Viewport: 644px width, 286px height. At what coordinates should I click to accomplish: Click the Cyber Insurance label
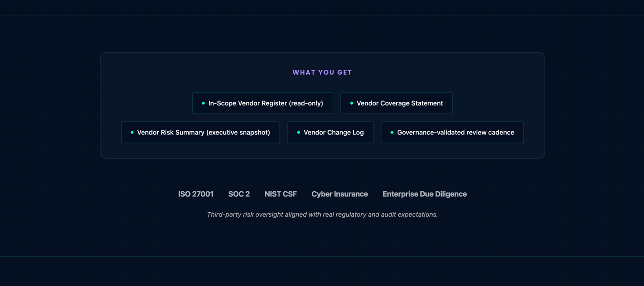click(x=339, y=194)
